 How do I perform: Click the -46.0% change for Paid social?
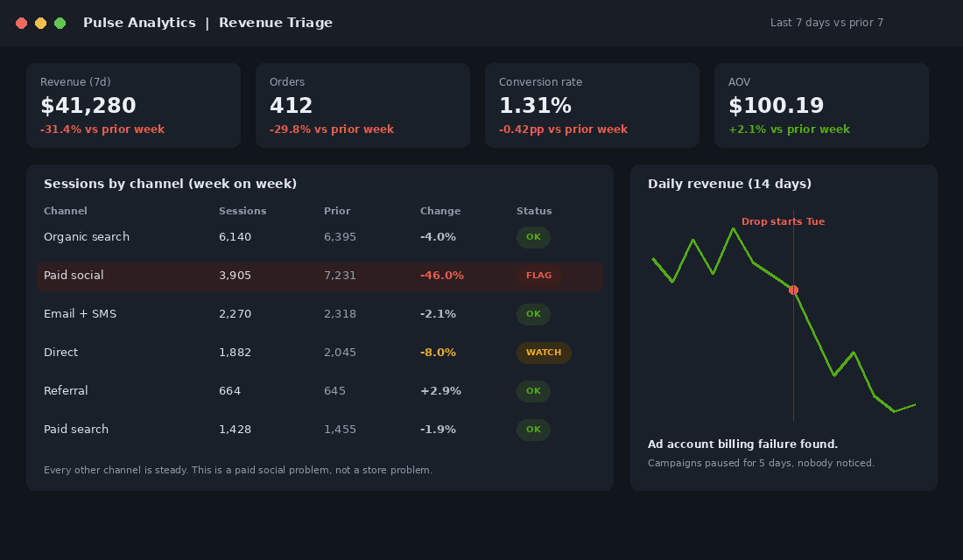click(441, 276)
